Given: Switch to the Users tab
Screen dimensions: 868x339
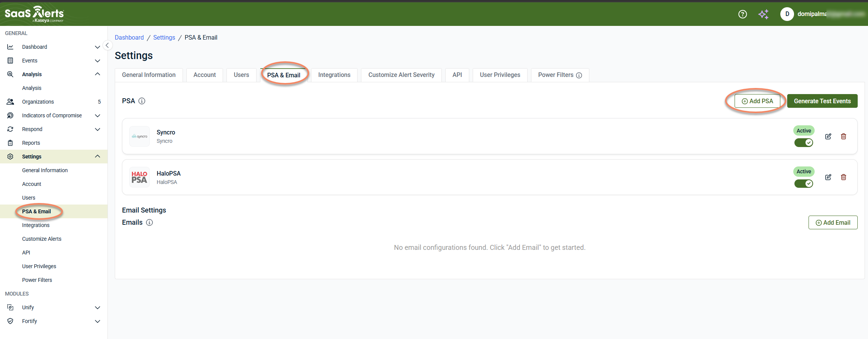Looking at the screenshot, I should pyautogui.click(x=241, y=75).
